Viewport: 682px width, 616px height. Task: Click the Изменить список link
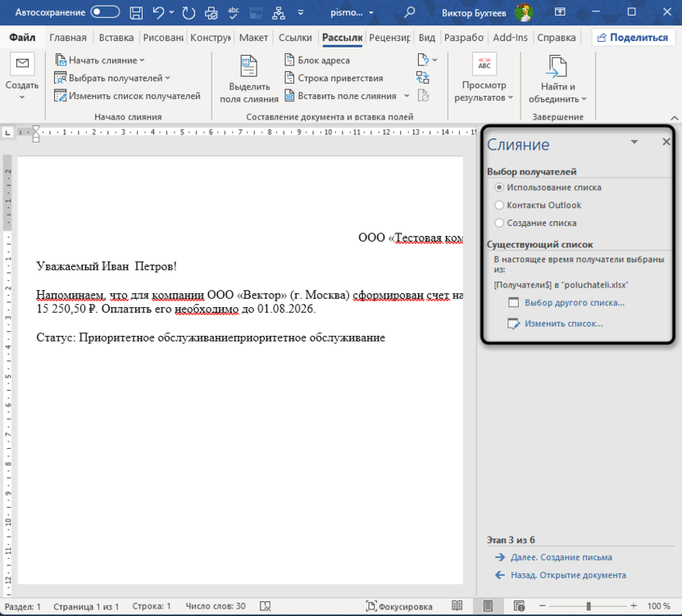[564, 324]
